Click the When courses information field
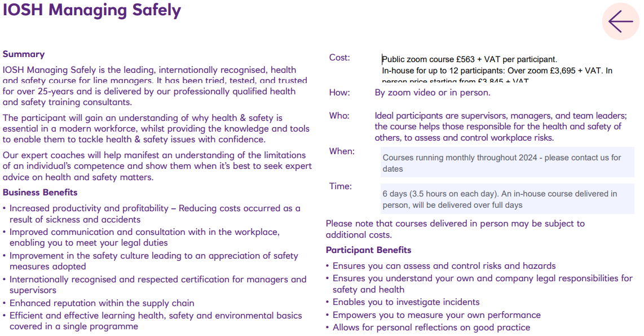Screen dimensions: 644x336 point(507,163)
